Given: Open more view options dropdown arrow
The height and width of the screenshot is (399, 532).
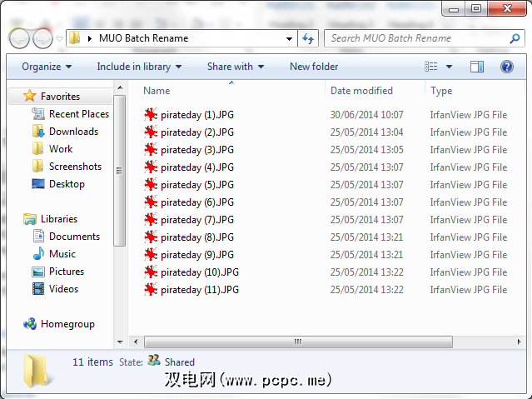Looking at the screenshot, I should 449,67.
